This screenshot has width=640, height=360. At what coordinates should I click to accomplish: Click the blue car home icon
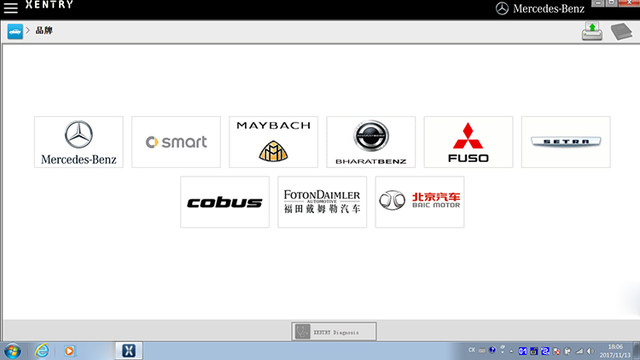point(15,31)
